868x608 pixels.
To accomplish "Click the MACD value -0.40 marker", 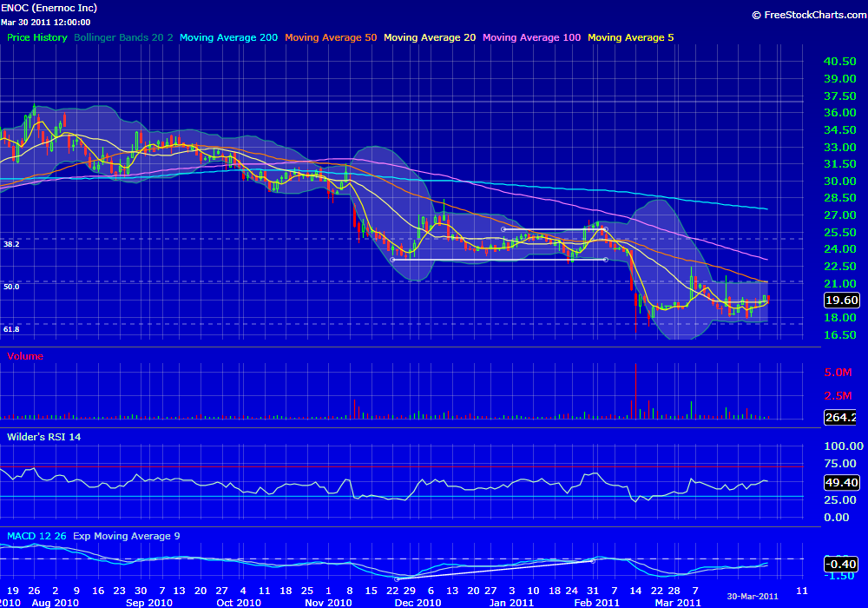I will 841,565.
